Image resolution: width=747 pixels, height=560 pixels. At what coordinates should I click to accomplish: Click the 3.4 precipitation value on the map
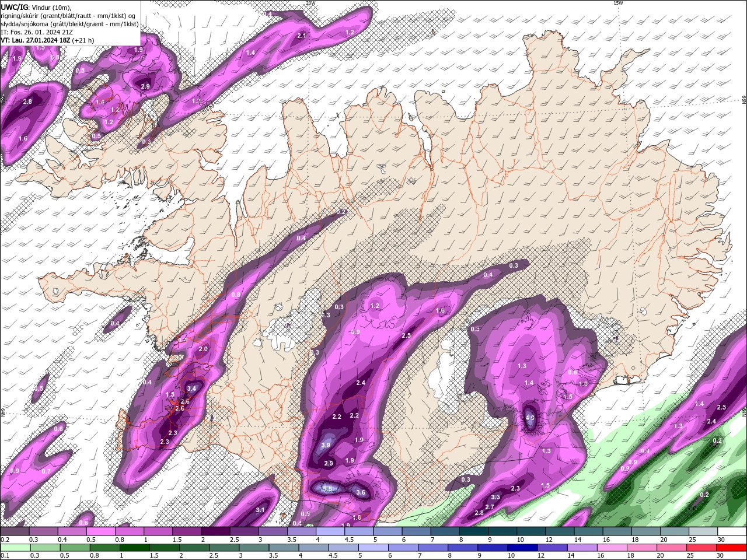coord(191,388)
